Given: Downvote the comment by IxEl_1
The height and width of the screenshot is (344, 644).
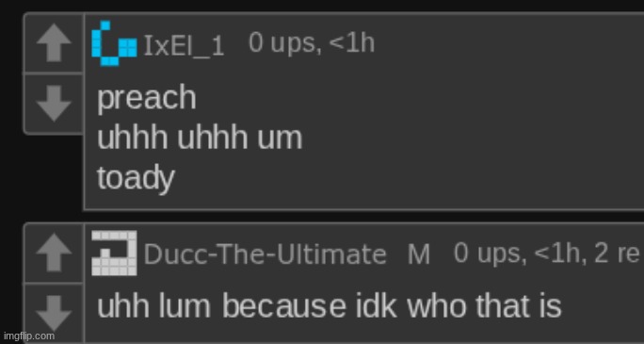Looking at the screenshot, I should coord(54,103).
